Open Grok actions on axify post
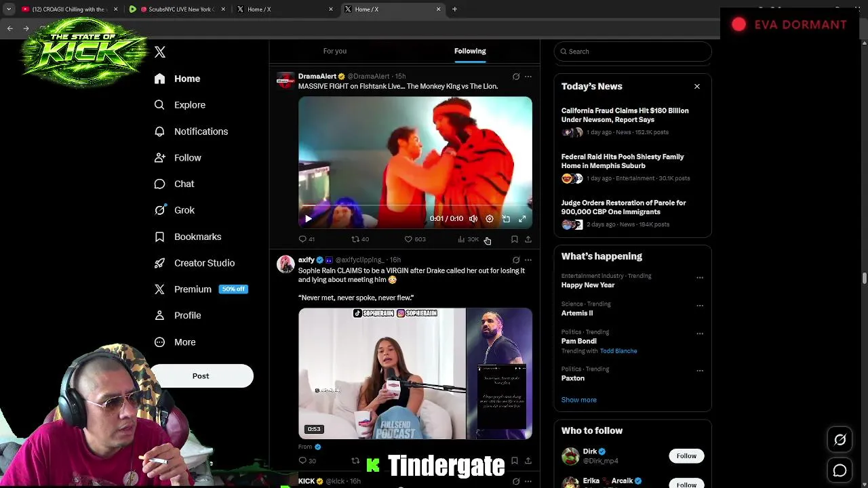868x488 pixels. point(516,260)
